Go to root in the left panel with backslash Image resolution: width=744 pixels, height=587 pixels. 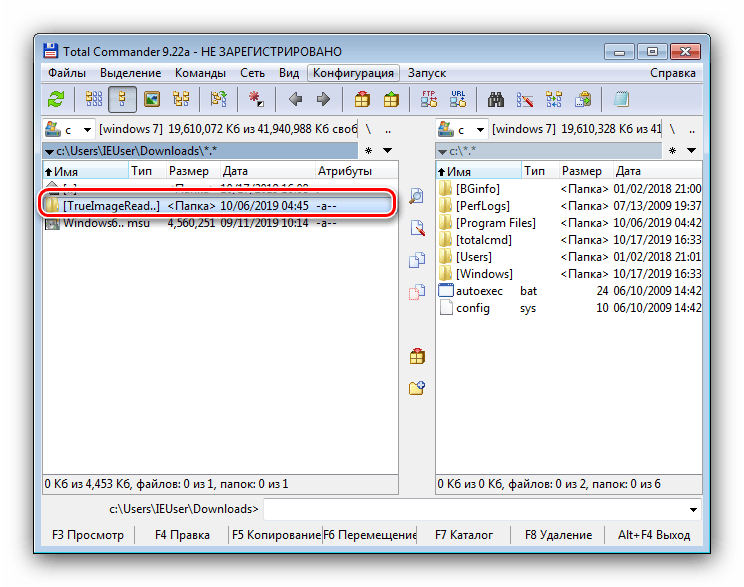click(368, 129)
